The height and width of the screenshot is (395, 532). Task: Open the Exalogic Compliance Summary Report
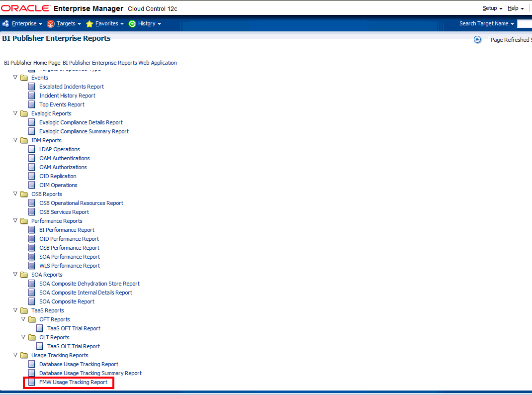[x=84, y=131]
